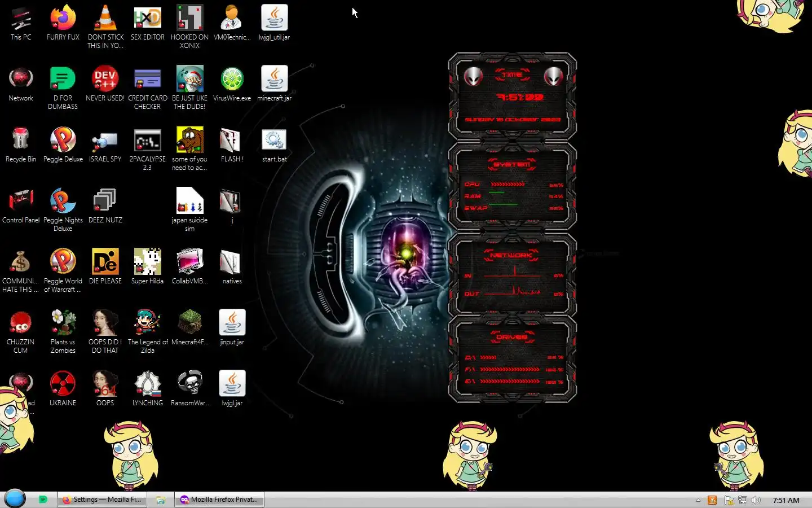Open the Recycle Bin
Screen dimensions: 812x508
click(x=21, y=144)
